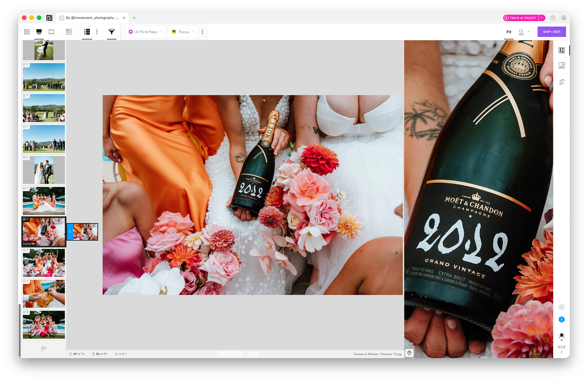Select the crop and rotate tool
The image size is (588, 382).
pos(562,82)
